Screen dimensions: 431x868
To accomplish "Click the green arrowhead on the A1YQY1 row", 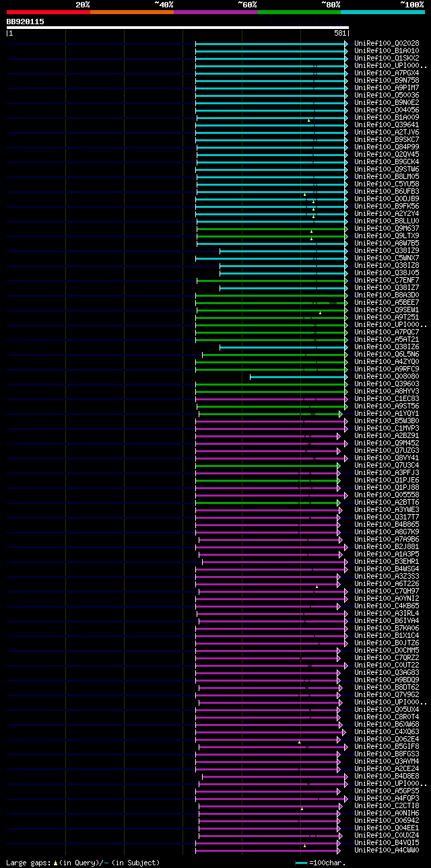I will pyautogui.click(x=340, y=413).
